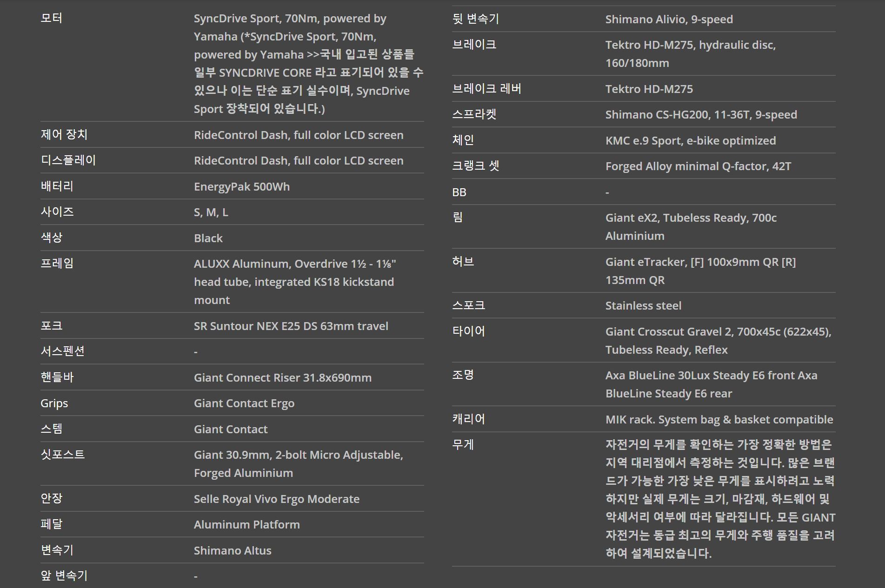Click the 림 label

click(x=458, y=217)
